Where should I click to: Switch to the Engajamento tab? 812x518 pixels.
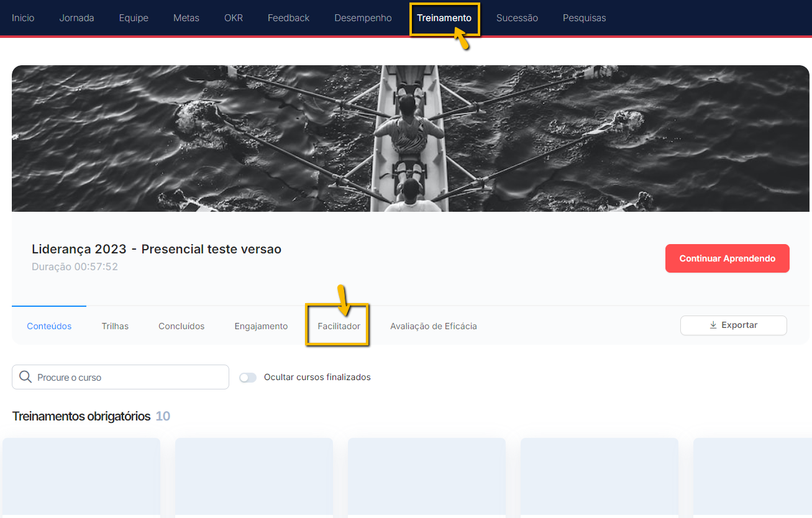click(x=261, y=326)
